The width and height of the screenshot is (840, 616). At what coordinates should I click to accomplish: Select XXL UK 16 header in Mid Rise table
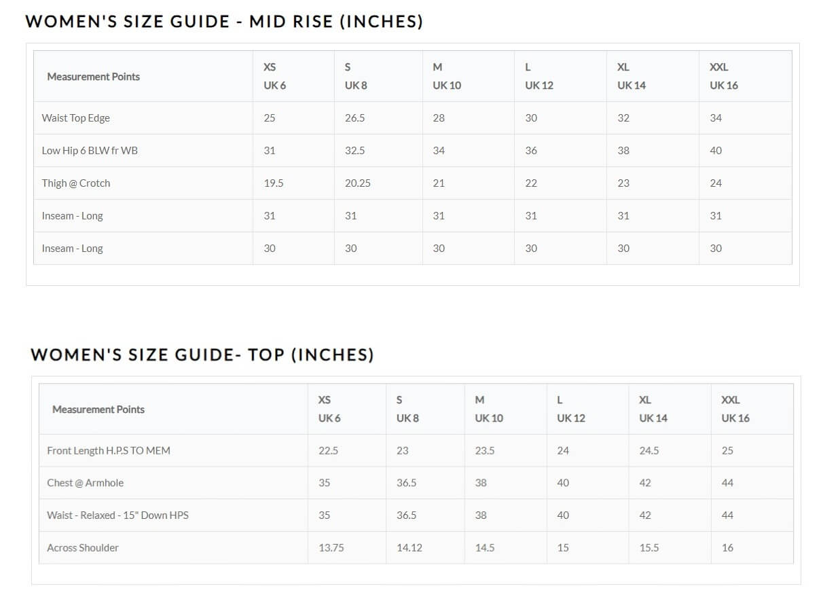(723, 76)
